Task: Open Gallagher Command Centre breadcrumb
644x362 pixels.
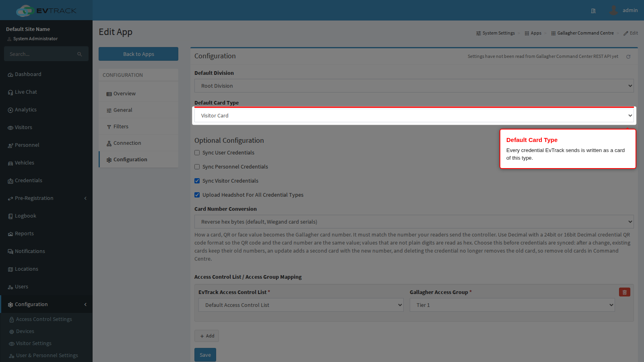Action: pos(582,33)
